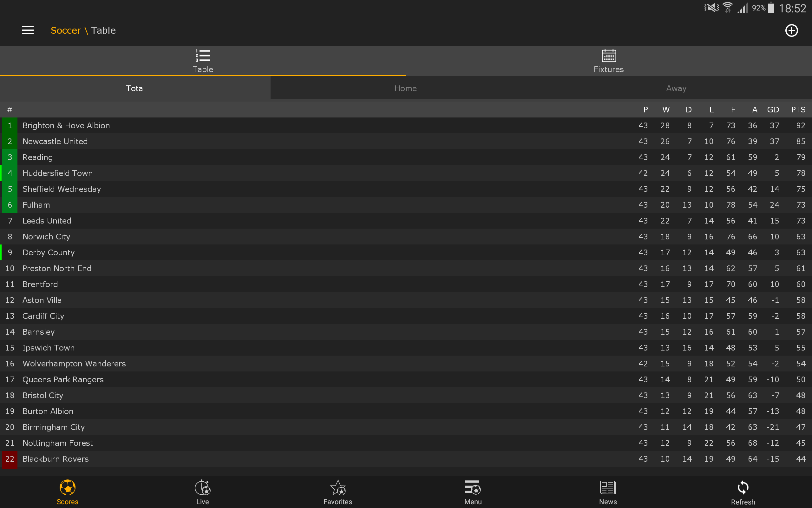The height and width of the screenshot is (508, 812).
Task: Open Aston Villa team row
Action: click(x=406, y=300)
